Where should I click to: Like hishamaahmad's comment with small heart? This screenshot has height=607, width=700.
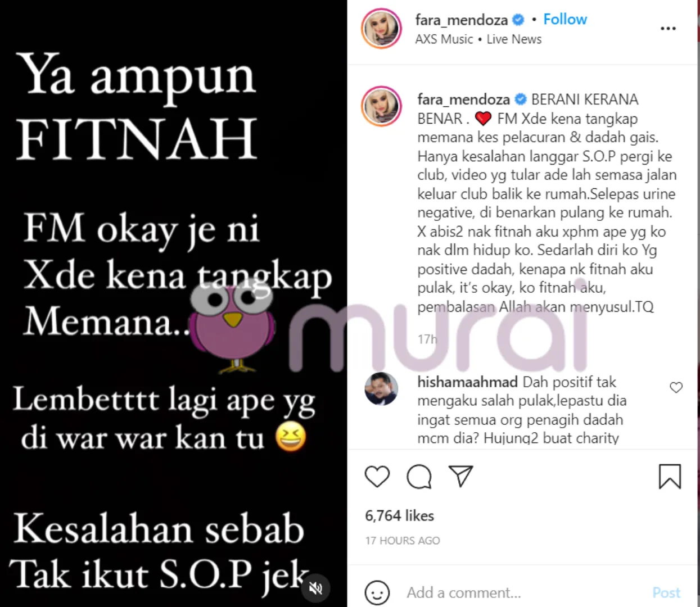(x=676, y=387)
